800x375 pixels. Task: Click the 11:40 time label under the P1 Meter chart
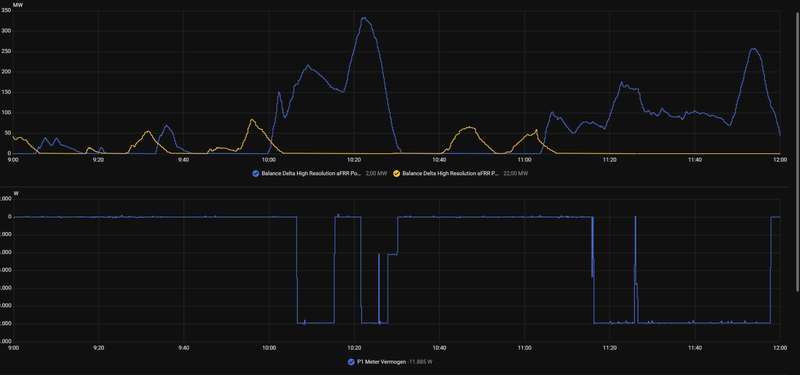pyautogui.click(x=695, y=348)
